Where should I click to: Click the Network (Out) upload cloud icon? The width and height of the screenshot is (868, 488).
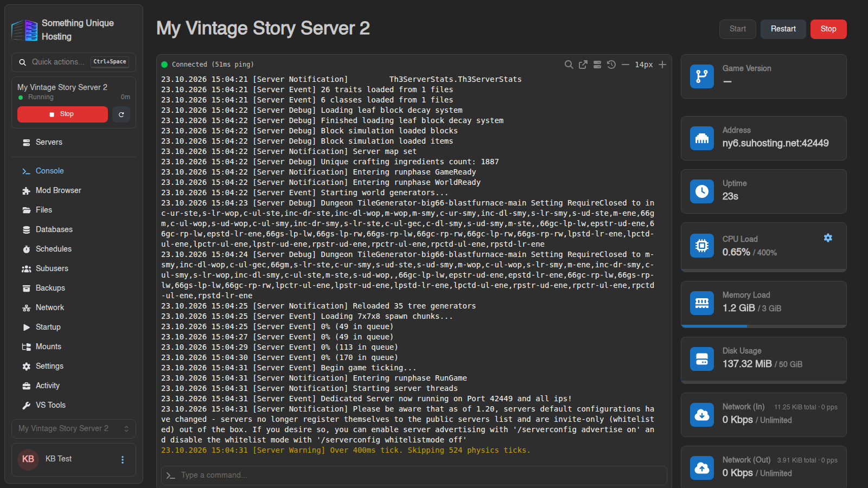click(x=702, y=468)
